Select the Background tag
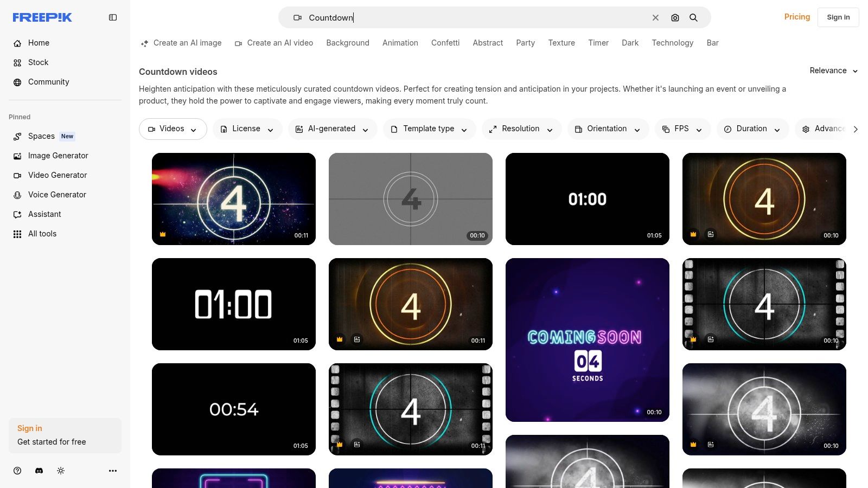The image size is (868, 488). (x=348, y=43)
